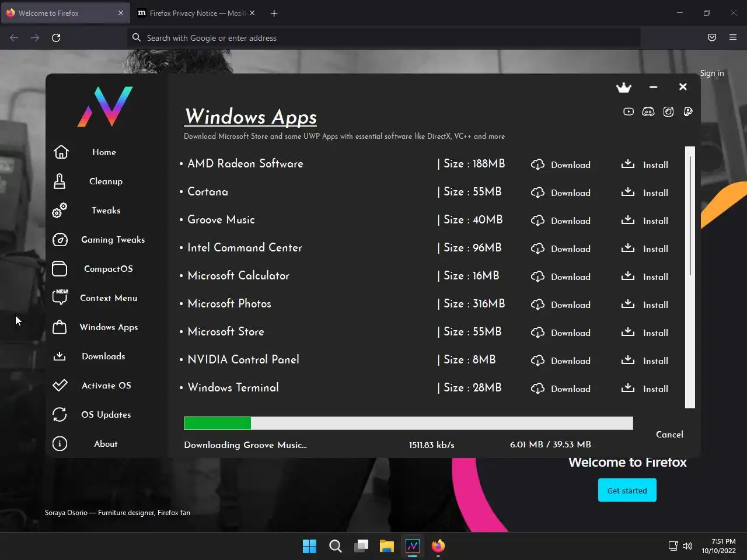Screen dimensions: 747x560
Task: Install AMD Radeon Software
Action: (x=644, y=164)
